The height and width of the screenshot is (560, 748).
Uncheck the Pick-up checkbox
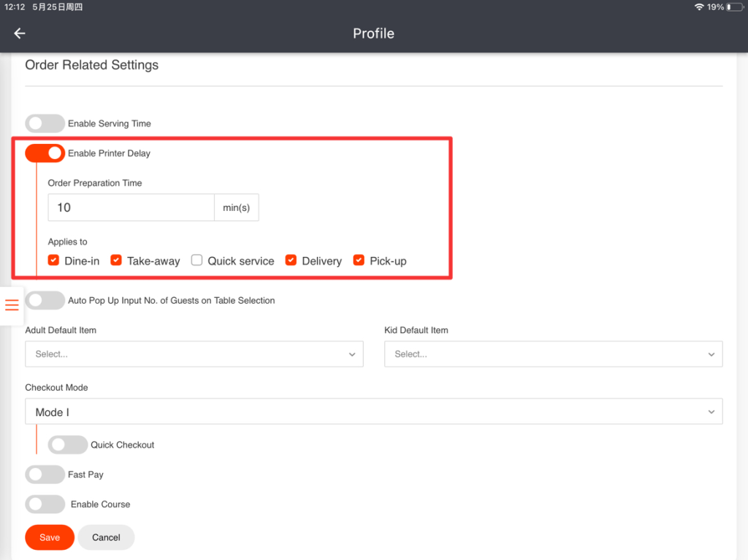point(359,261)
